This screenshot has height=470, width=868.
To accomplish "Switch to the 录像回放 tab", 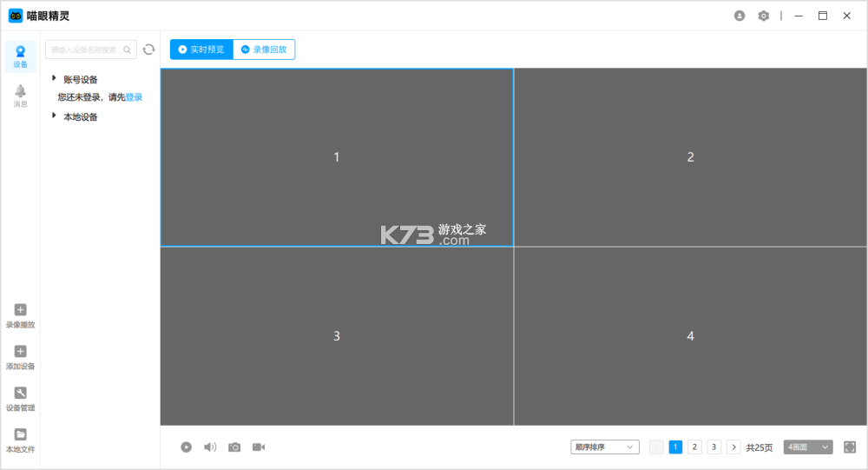I will coord(264,50).
